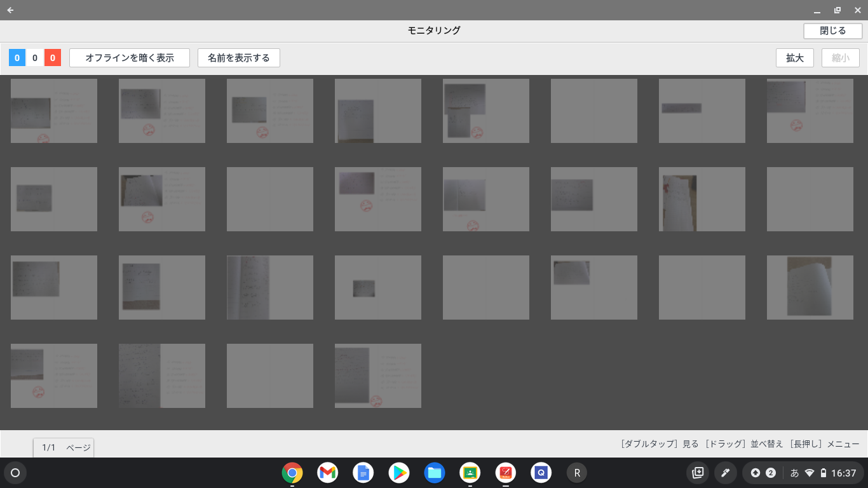Open Google Play Store app

coord(399,473)
